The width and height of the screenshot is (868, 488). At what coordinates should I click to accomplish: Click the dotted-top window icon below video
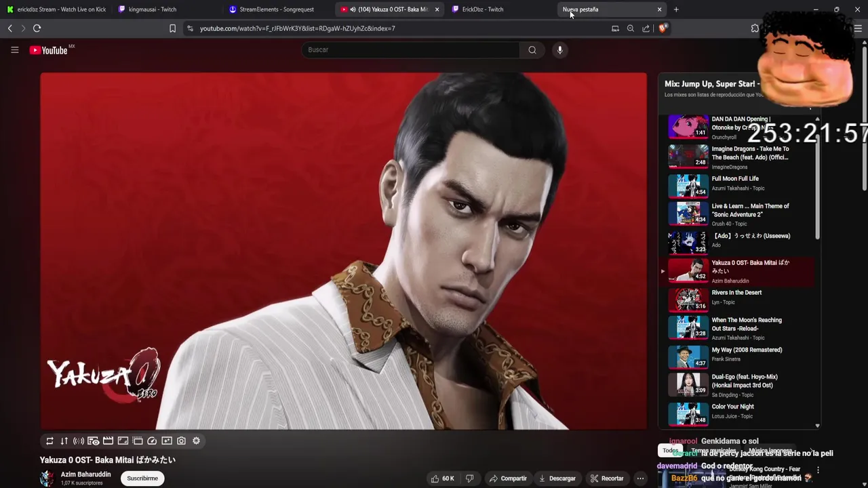tap(138, 441)
